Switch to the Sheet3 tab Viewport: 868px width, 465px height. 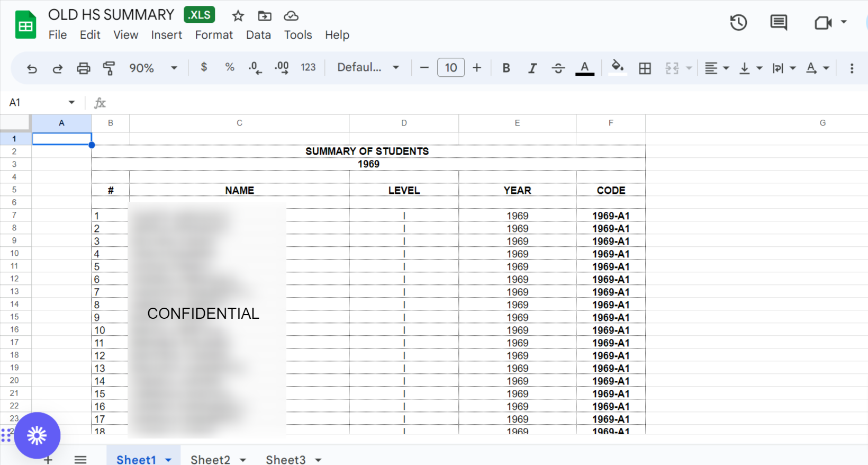285,459
